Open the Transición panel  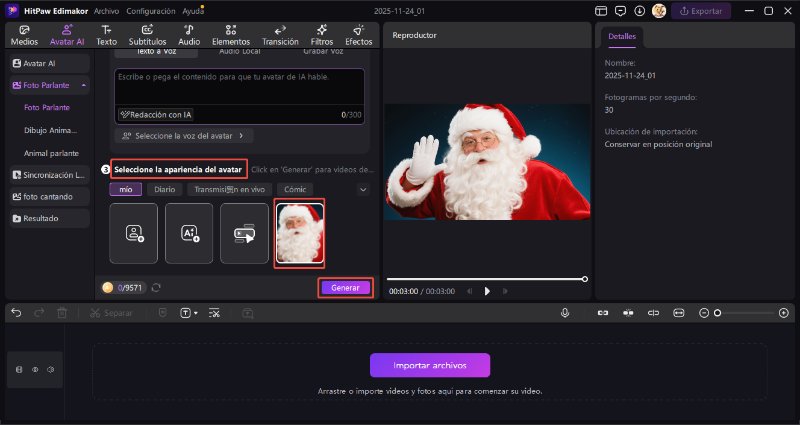pos(280,35)
